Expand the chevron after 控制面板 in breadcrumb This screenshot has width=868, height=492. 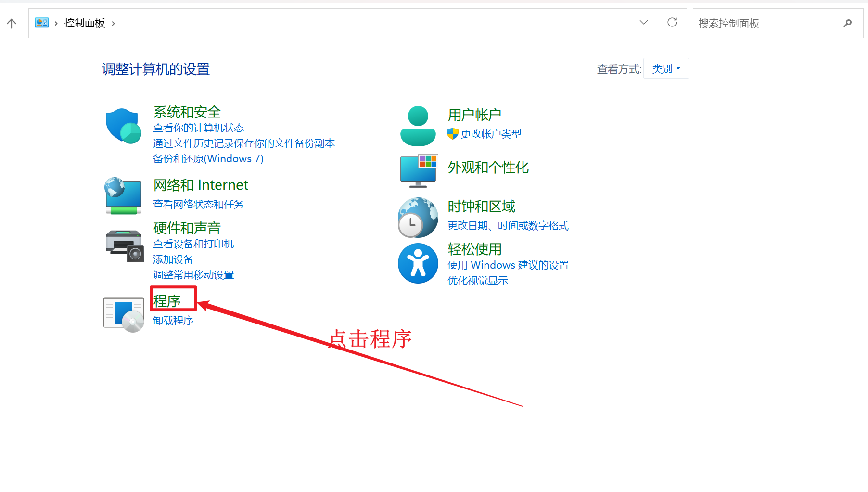click(113, 23)
